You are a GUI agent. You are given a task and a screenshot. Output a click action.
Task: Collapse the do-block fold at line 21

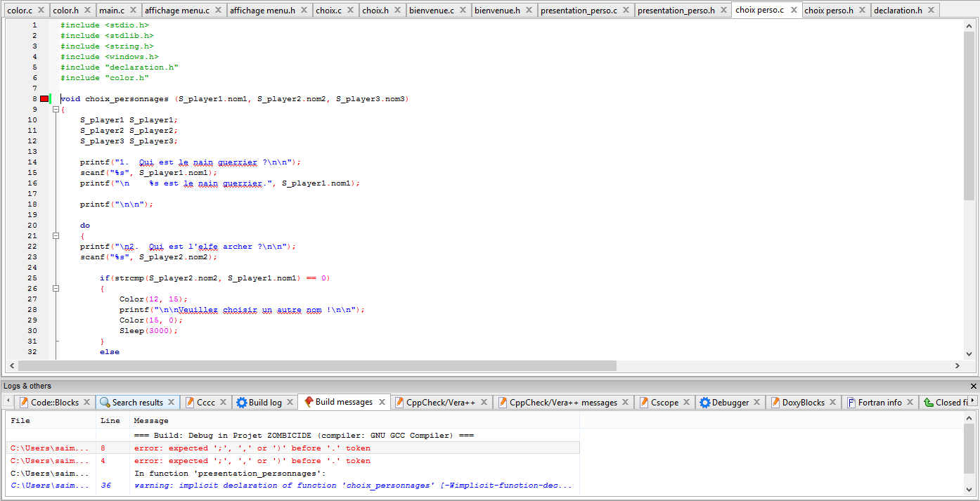pos(56,235)
